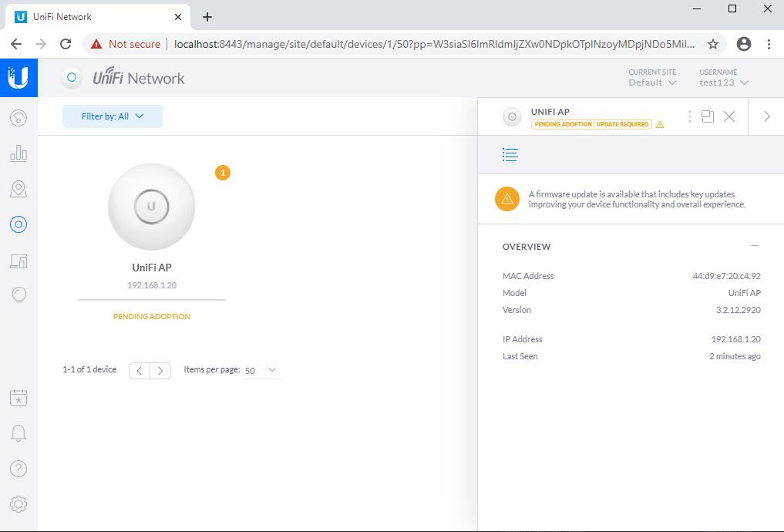Image resolution: width=784 pixels, height=532 pixels.
Task: Click the Pending Adoption link under device
Action: [152, 316]
